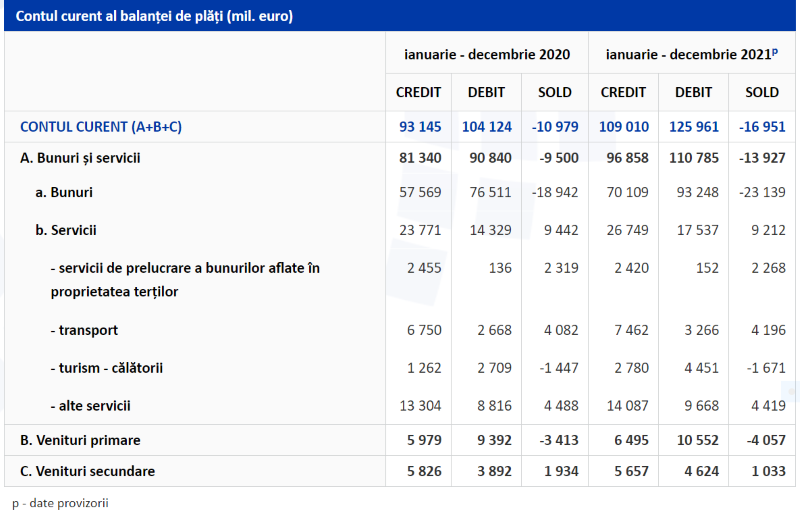Click the 'C. Venituri secundare' row label
This screenshot has width=800, height=514.
click(x=87, y=471)
